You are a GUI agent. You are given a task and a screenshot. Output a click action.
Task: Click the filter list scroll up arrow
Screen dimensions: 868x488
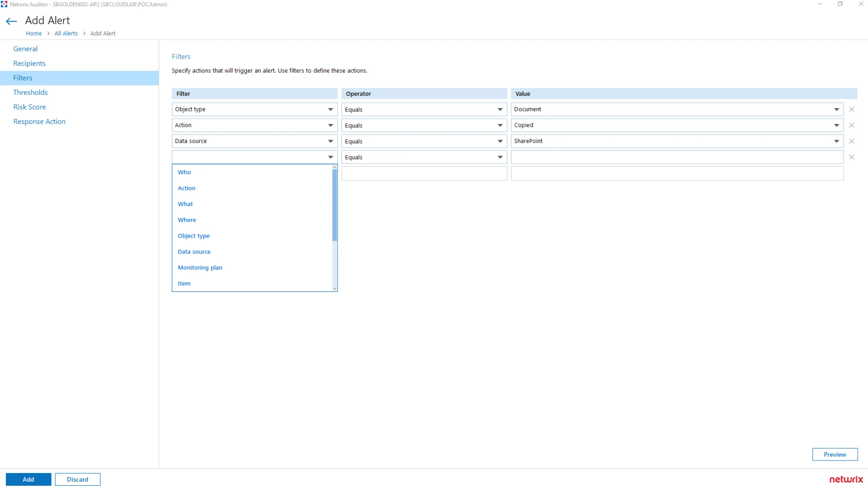pos(335,167)
